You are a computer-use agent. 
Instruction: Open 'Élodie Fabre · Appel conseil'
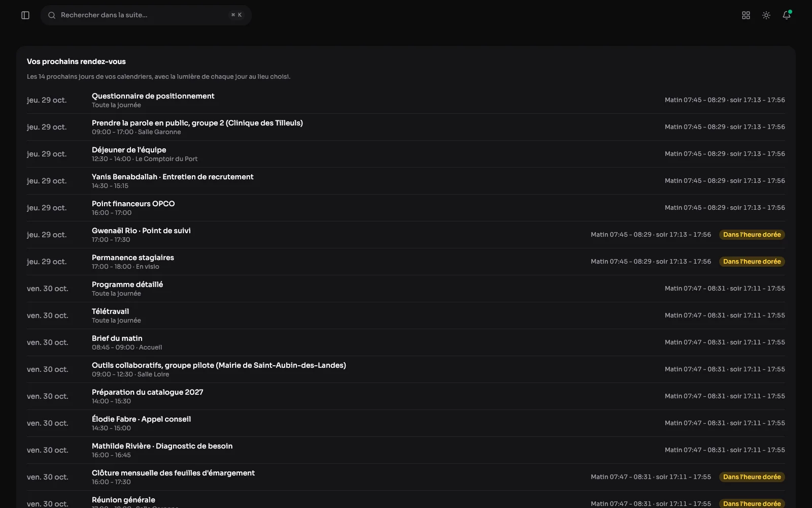[406, 423]
